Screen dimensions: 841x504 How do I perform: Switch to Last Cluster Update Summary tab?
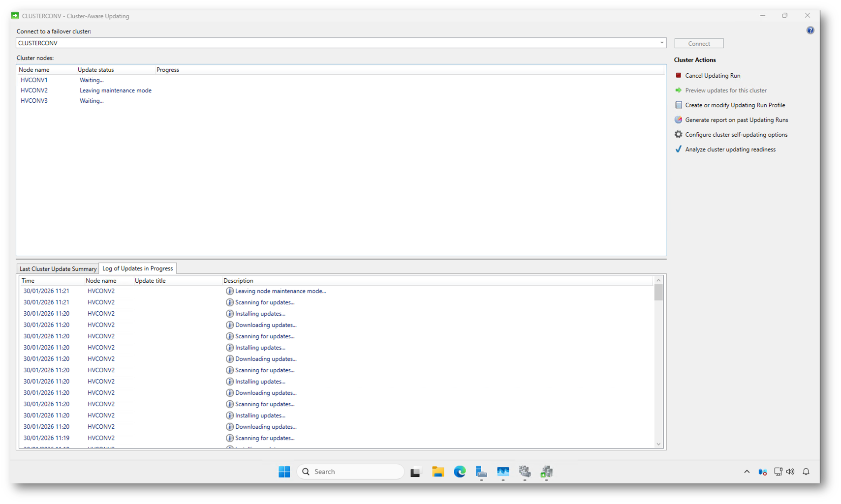[x=58, y=268]
